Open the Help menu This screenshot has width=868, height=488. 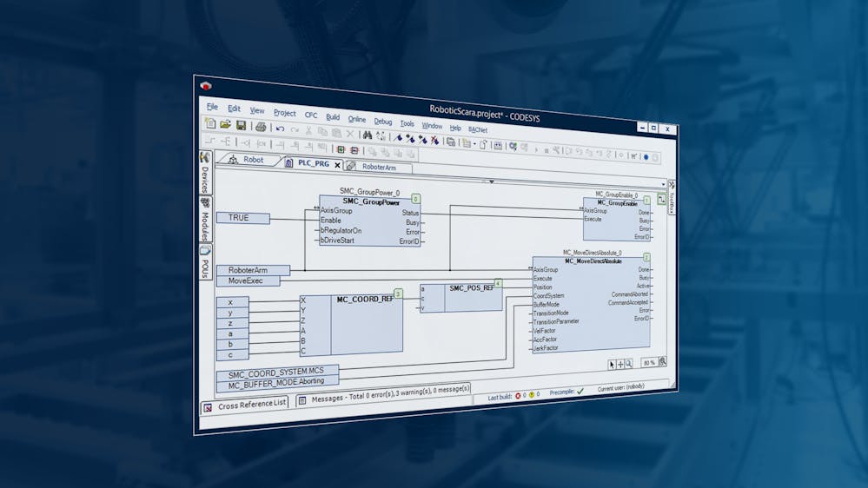[x=455, y=128]
